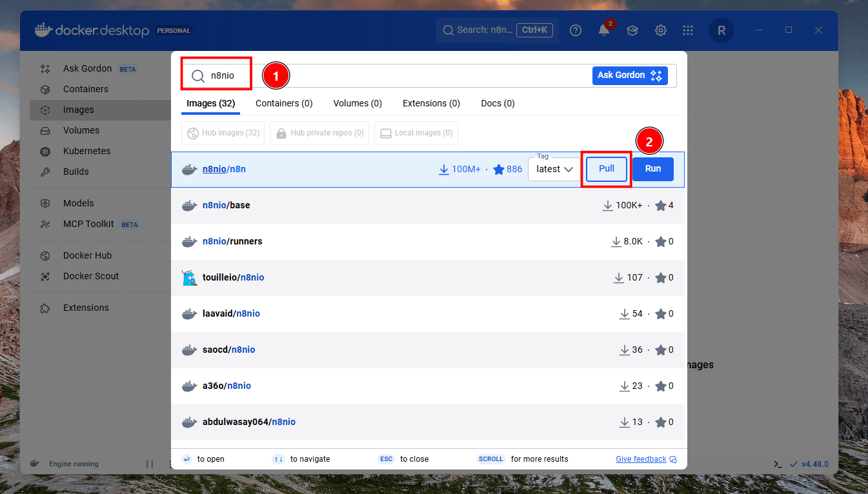This screenshot has width=868, height=494.
Task: Toggle the Hub images (32) filter
Action: (223, 133)
